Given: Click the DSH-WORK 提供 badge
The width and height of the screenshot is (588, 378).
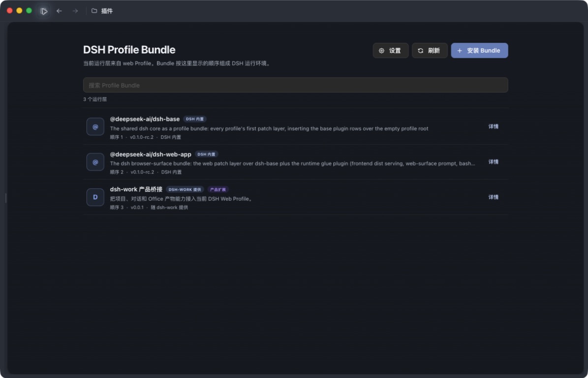Looking at the screenshot, I should click(185, 189).
